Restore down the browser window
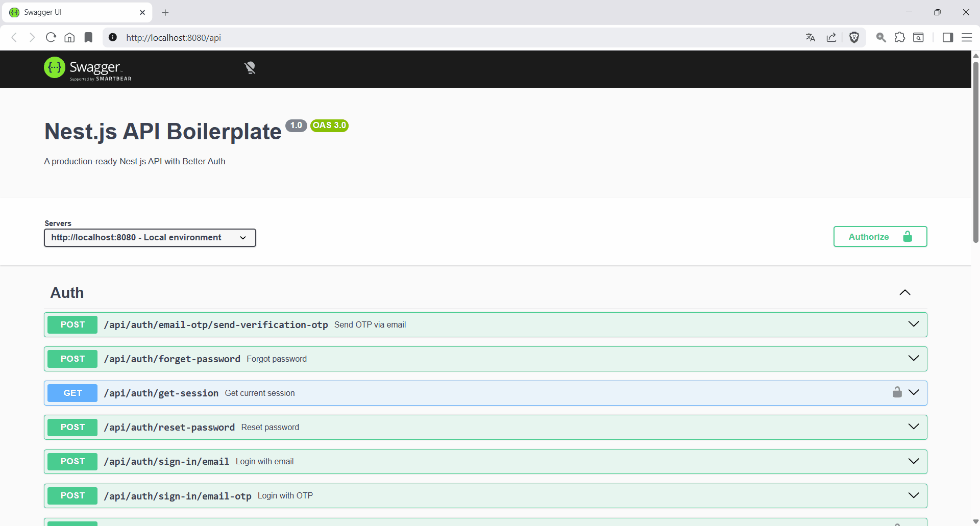 [937, 12]
